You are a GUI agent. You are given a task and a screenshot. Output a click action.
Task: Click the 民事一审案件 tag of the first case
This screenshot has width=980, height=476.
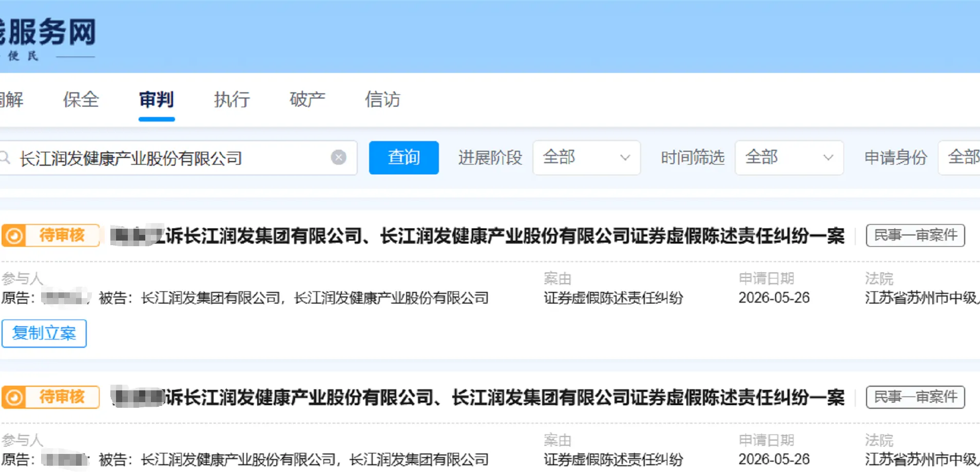[915, 235]
